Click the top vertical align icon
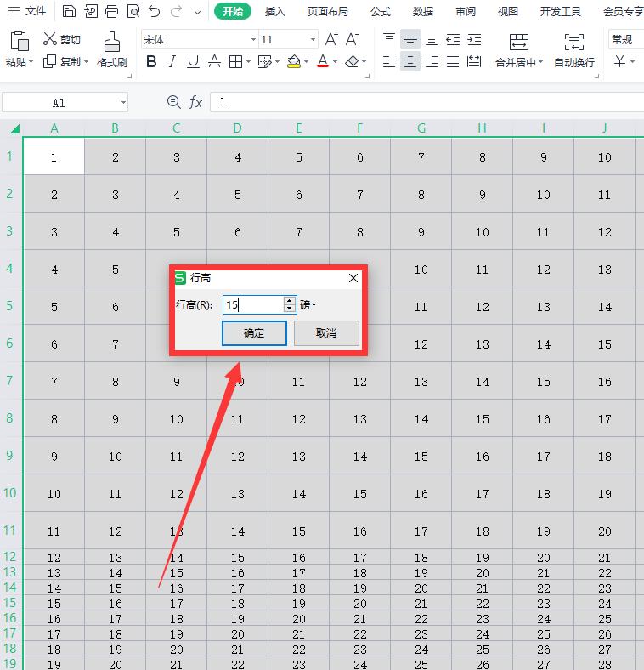This screenshot has height=670, width=644. point(388,39)
